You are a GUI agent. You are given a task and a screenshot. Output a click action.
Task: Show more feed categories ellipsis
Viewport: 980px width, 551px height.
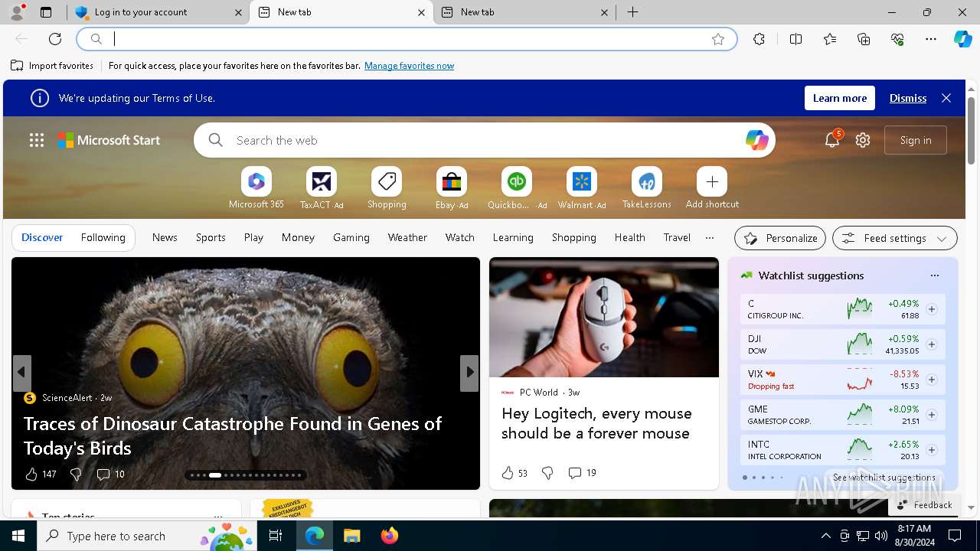(710, 237)
